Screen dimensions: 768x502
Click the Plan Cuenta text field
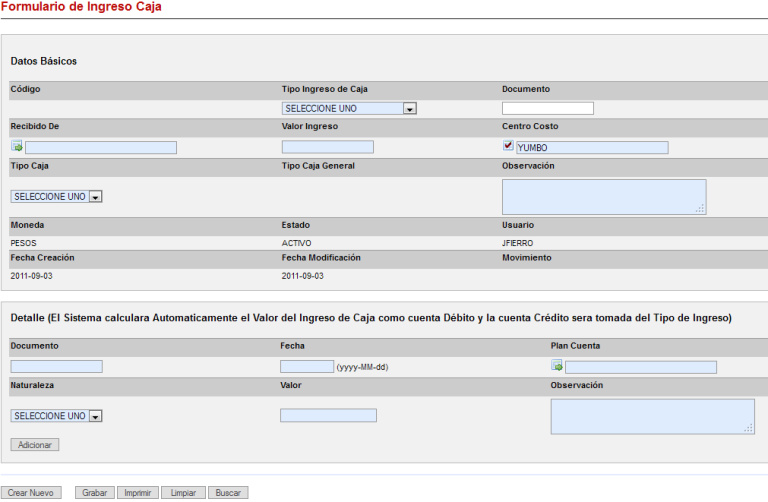pos(641,367)
